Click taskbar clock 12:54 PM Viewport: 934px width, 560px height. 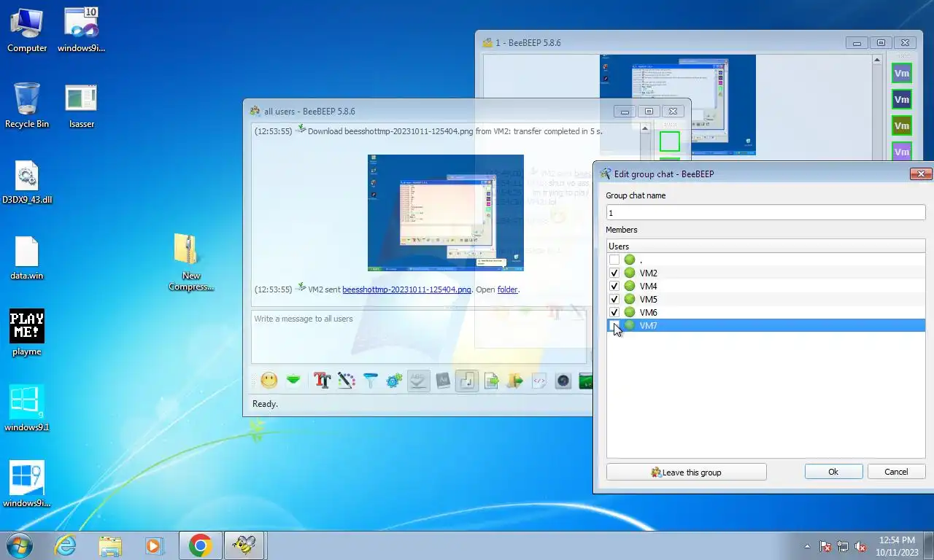pyautogui.click(x=897, y=546)
